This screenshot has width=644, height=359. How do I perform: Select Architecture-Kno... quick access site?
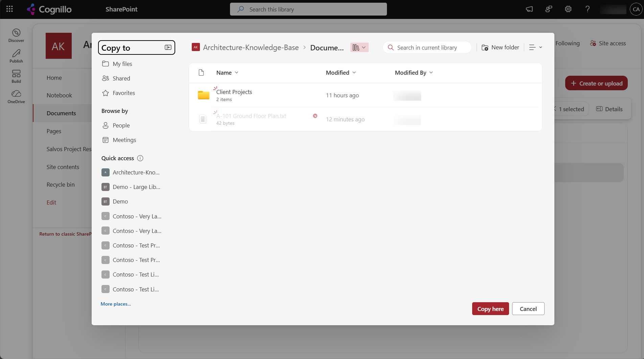(x=131, y=172)
